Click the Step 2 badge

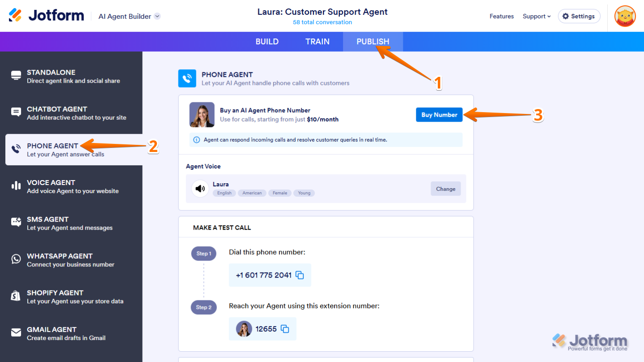click(203, 307)
